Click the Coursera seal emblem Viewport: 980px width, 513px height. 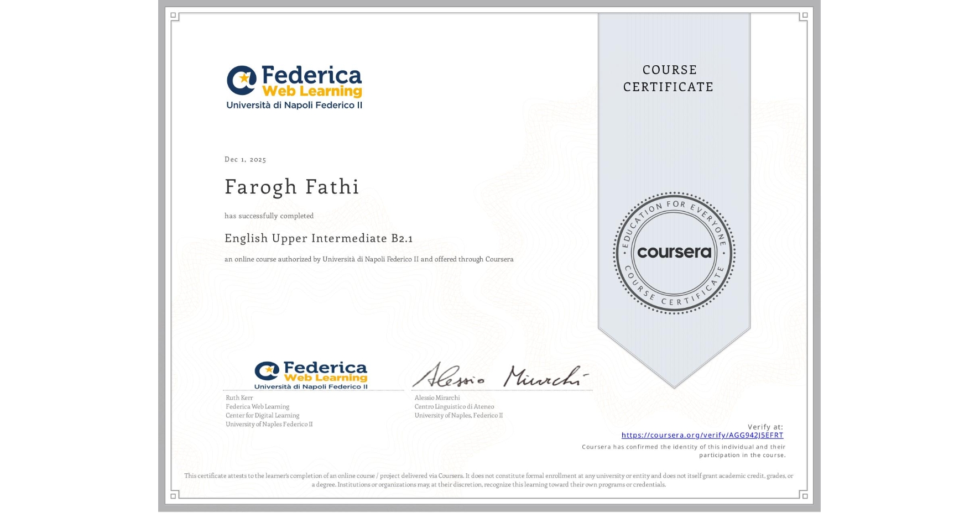[x=674, y=253]
